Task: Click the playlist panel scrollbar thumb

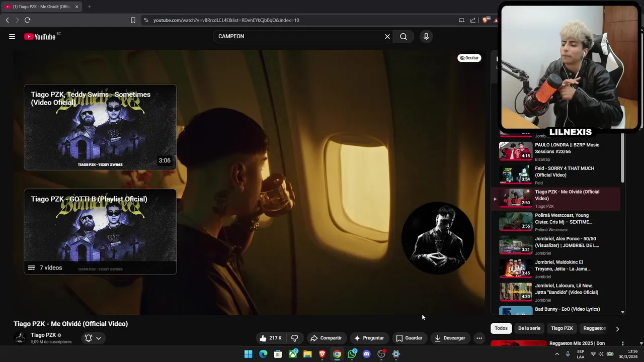Action: click(623, 157)
